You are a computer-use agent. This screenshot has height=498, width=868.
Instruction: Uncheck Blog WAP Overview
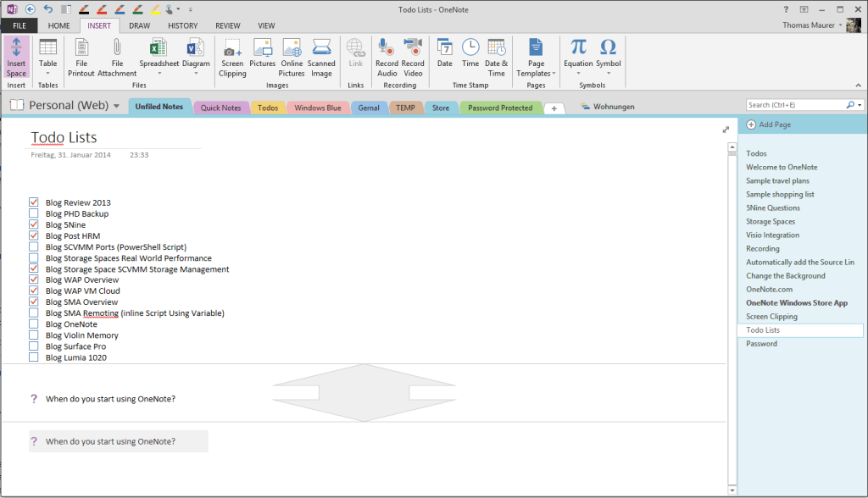pyautogui.click(x=34, y=279)
